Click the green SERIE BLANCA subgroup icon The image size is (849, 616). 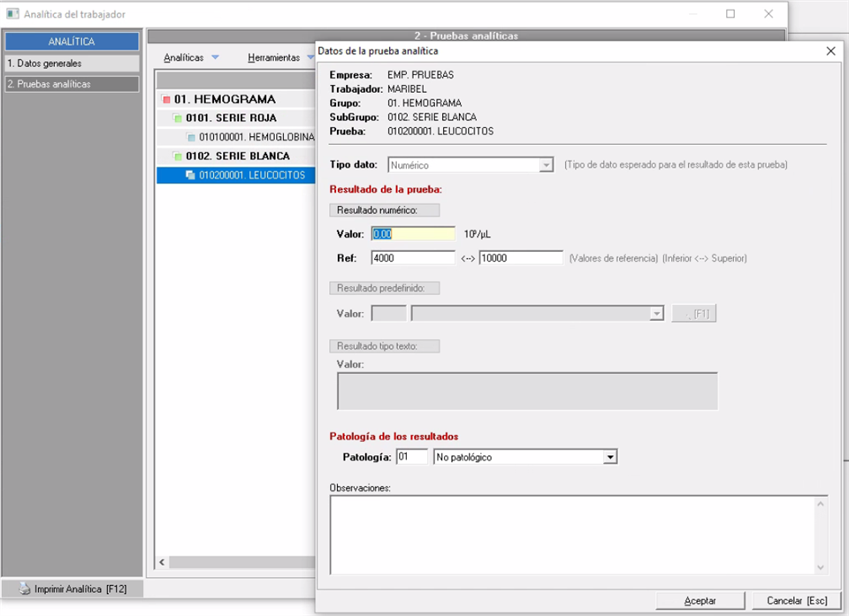pyautogui.click(x=178, y=156)
